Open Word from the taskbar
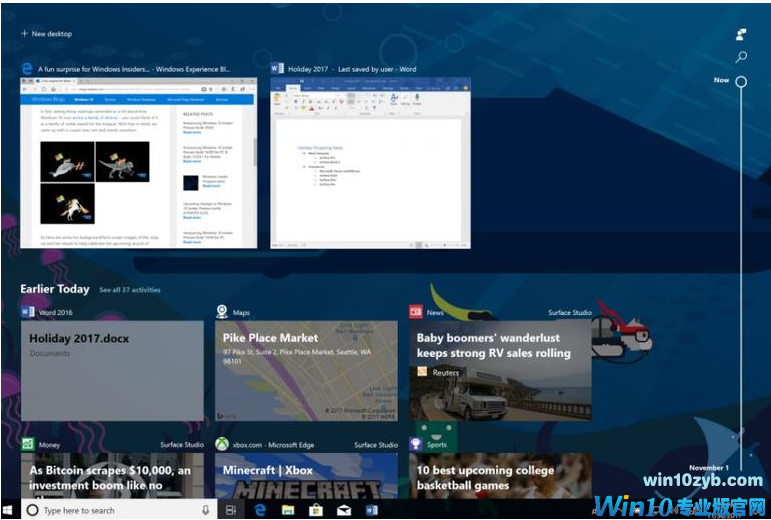Viewport: 771px width, 520px height. point(372,510)
